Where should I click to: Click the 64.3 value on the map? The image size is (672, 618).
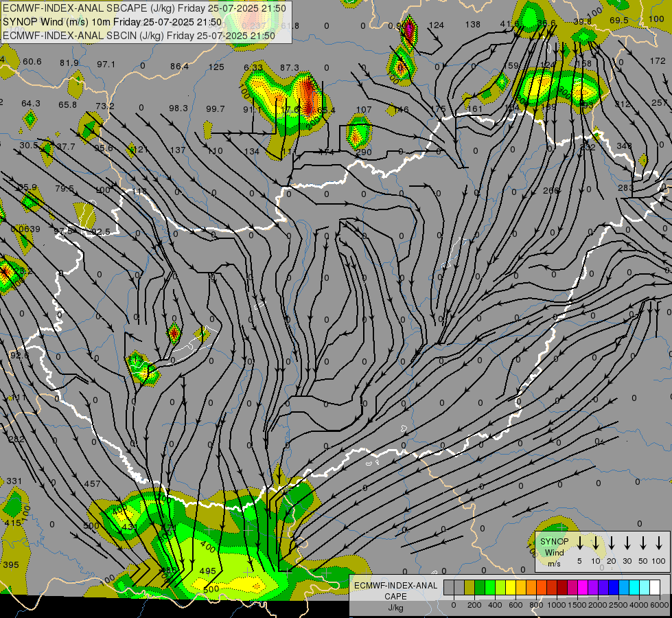[31, 104]
